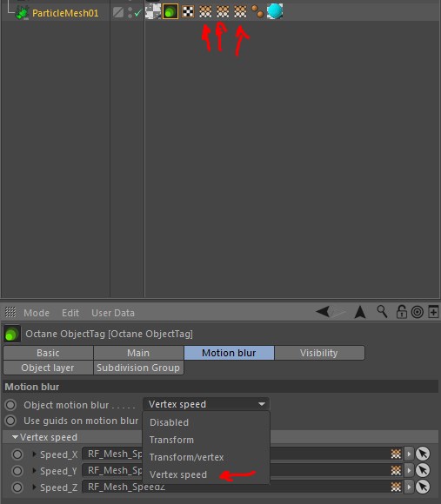Toggle Use guids on motion blur circle
441x504 pixels.
10,421
